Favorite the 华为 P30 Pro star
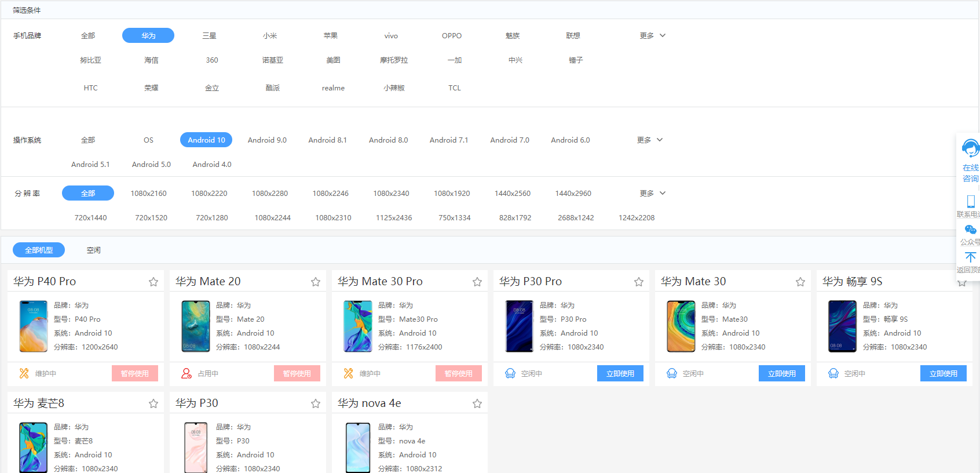 [x=639, y=282]
